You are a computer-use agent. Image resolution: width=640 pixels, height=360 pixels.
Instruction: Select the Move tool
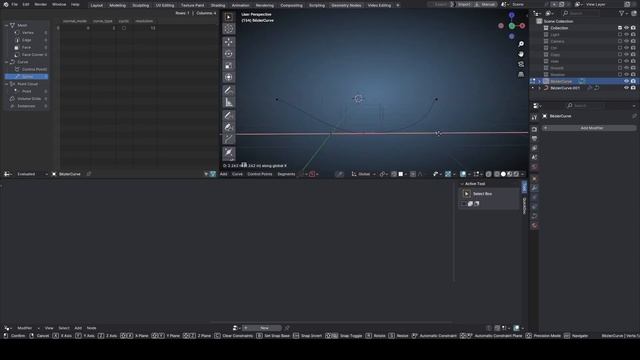click(x=229, y=42)
